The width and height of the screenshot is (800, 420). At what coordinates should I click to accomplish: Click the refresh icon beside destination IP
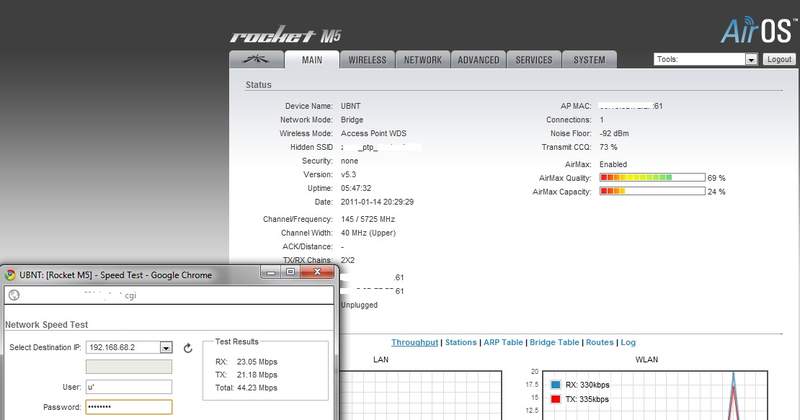188,348
